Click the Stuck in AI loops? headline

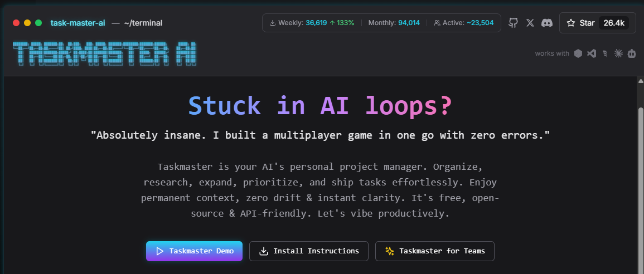(321, 106)
